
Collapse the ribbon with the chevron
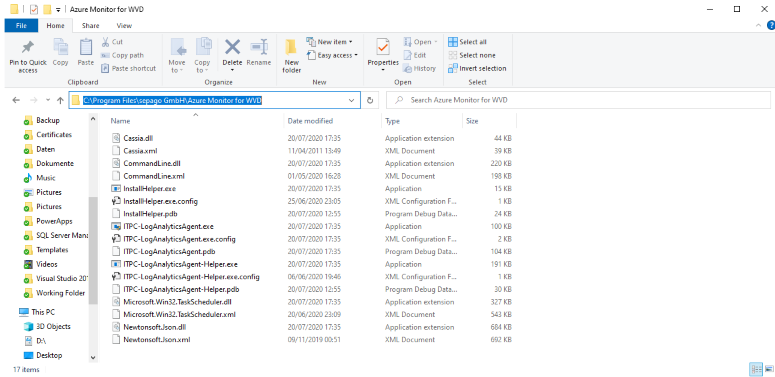[x=759, y=25]
